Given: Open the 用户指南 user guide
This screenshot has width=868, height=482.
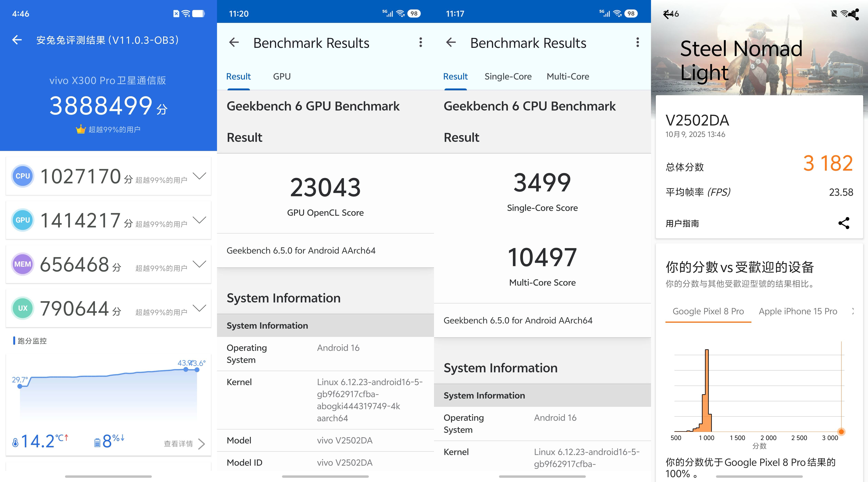Looking at the screenshot, I should click(x=682, y=223).
